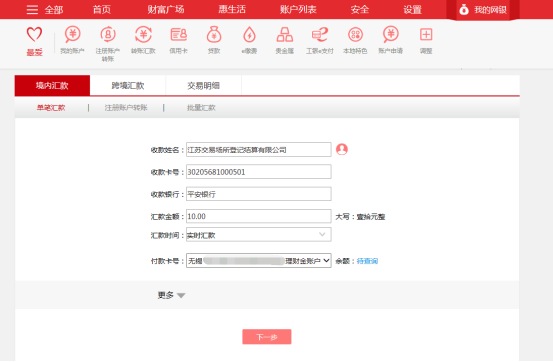
Task: Select the 转账汇款 icon
Action: click(x=143, y=35)
